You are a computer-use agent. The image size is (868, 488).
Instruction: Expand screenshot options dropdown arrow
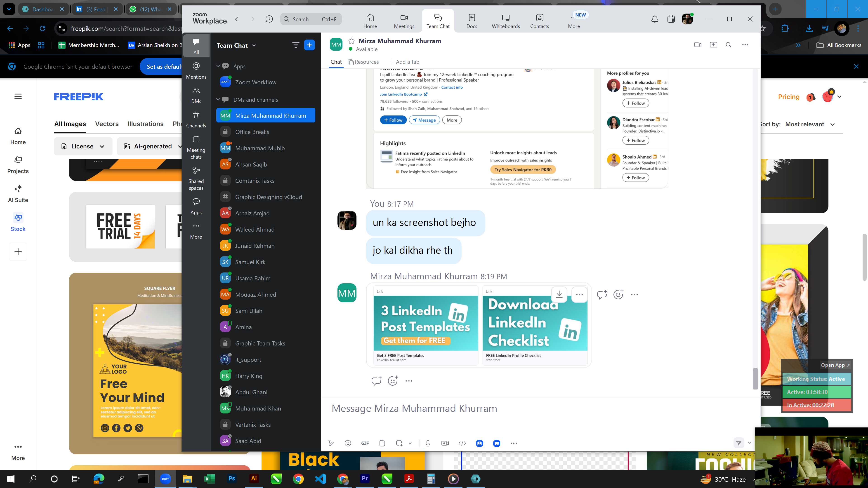coord(410,443)
